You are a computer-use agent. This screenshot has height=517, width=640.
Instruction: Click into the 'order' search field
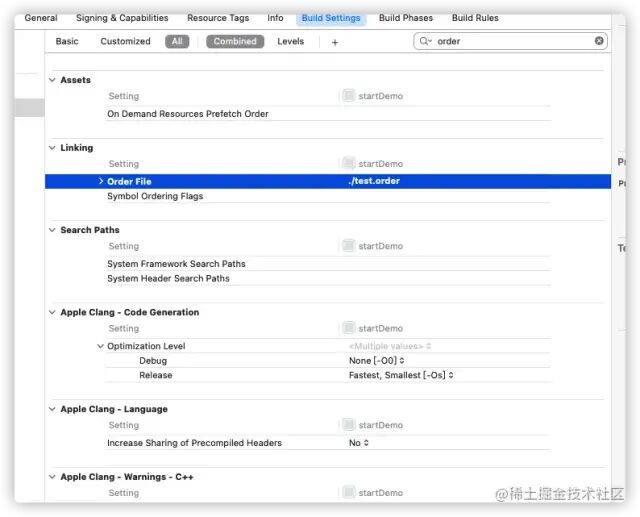[510, 41]
